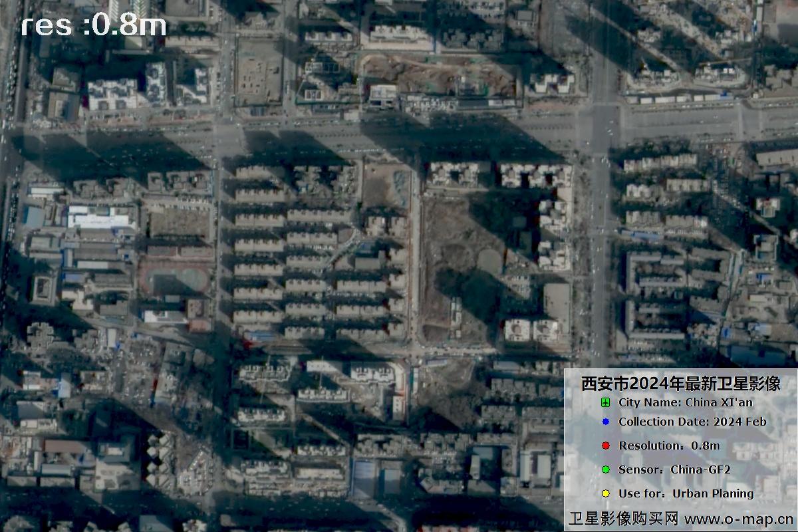Select the 'Collection Date: 2024 Feb' entry
Image resolution: width=798 pixels, height=532 pixels.
tap(692, 422)
